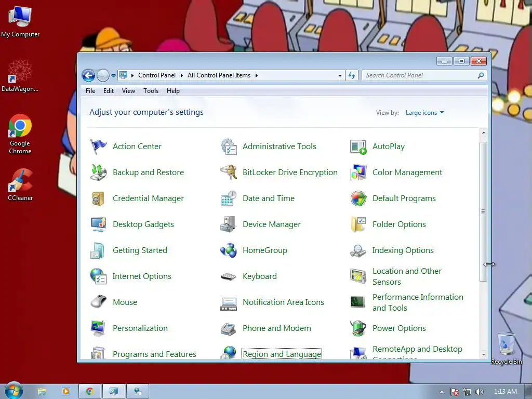The height and width of the screenshot is (399, 532).
Task: Open the Phone and Modem icon
Action: [x=229, y=328]
